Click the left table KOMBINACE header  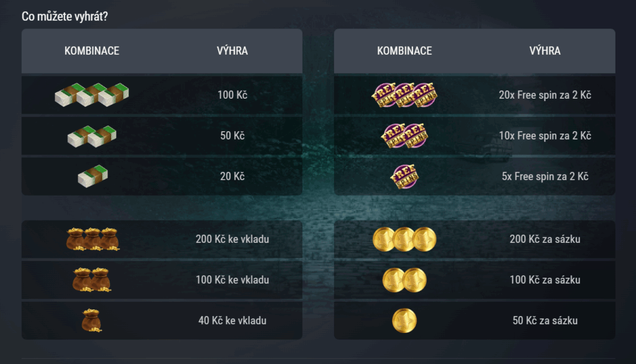point(92,51)
